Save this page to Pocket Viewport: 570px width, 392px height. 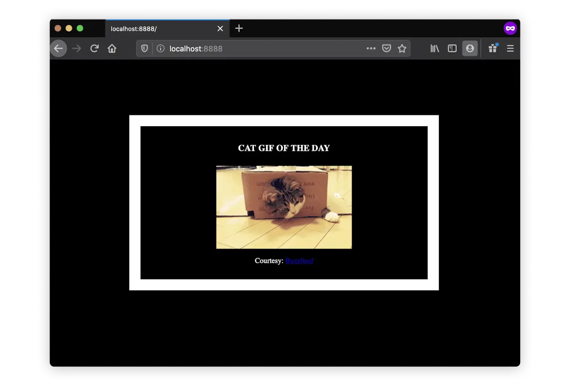coord(387,48)
